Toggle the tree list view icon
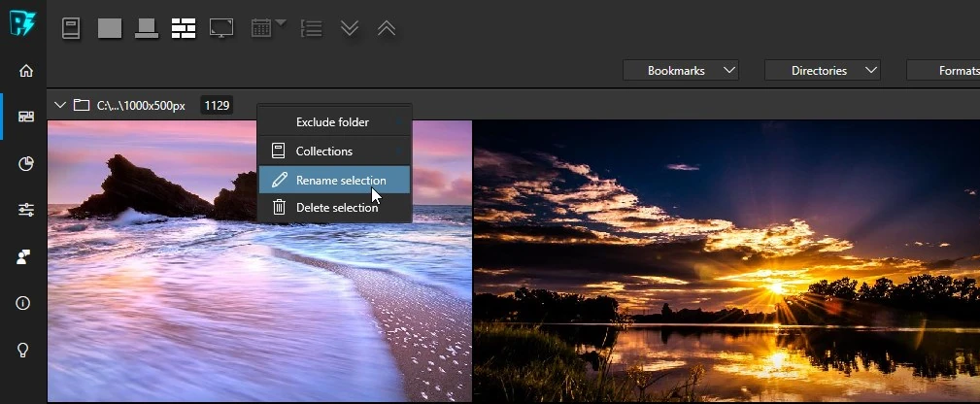Image resolution: width=980 pixels, height=404 pixels. [x=311, y=28]
